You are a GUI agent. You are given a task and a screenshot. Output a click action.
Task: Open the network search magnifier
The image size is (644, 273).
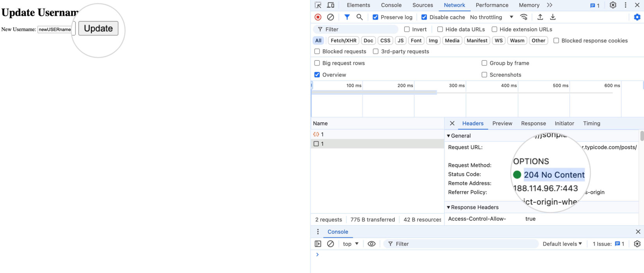pos(360,17)
